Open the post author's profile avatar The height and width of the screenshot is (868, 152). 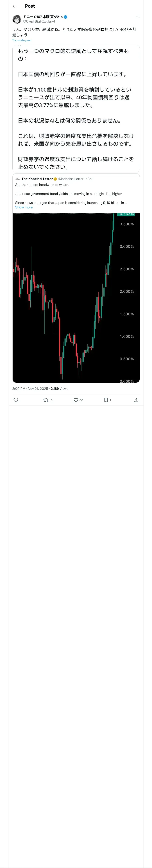16,19
